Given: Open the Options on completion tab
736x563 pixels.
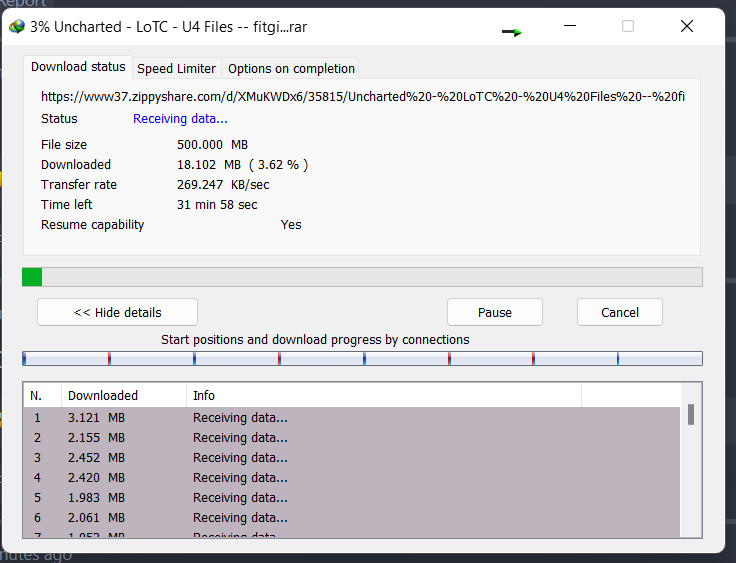Looking at the screenshot, I should click(x=291, y=69).
